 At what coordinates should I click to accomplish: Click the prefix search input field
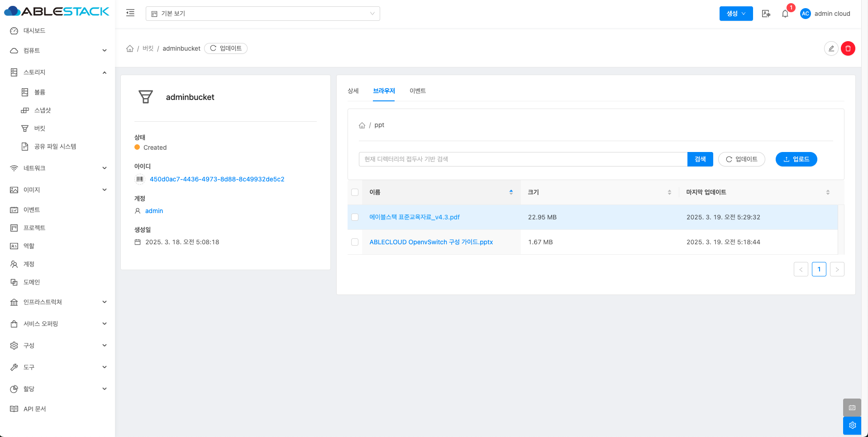[523, 159]
